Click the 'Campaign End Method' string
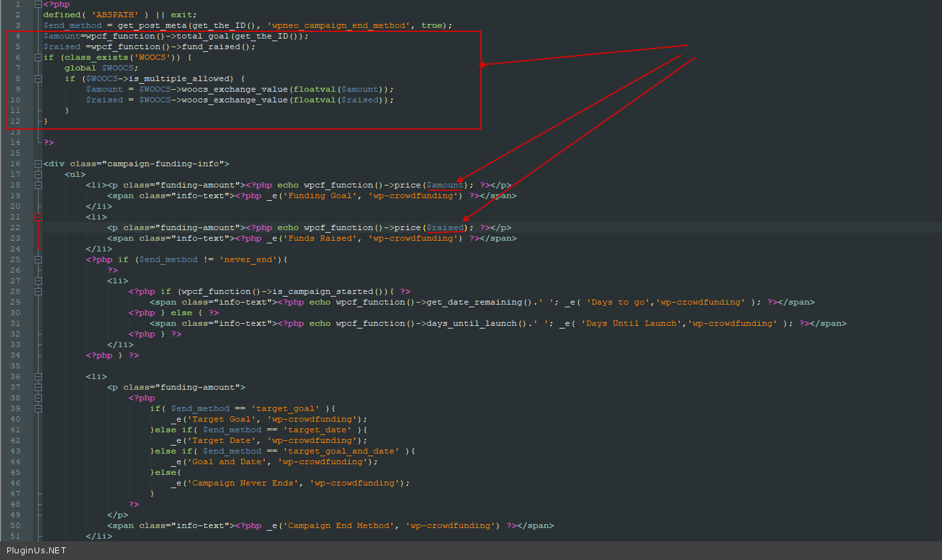The width and height of the screenshot is (942, 560). tap(339, 525)
